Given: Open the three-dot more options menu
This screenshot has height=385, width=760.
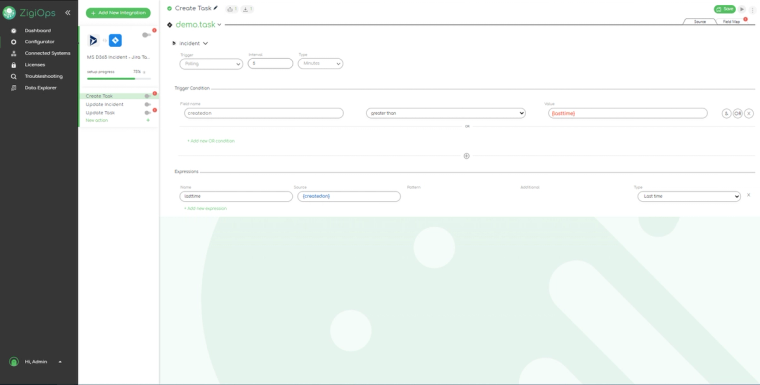Looking at the screenshot, I should [x=753, y=9].
